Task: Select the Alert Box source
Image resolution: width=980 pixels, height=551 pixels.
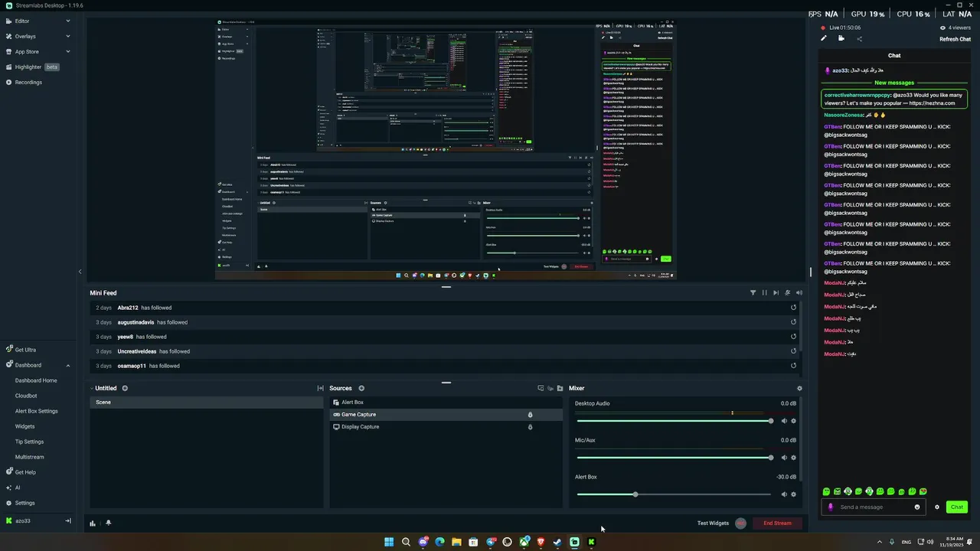Action: (x=446, y=403)
